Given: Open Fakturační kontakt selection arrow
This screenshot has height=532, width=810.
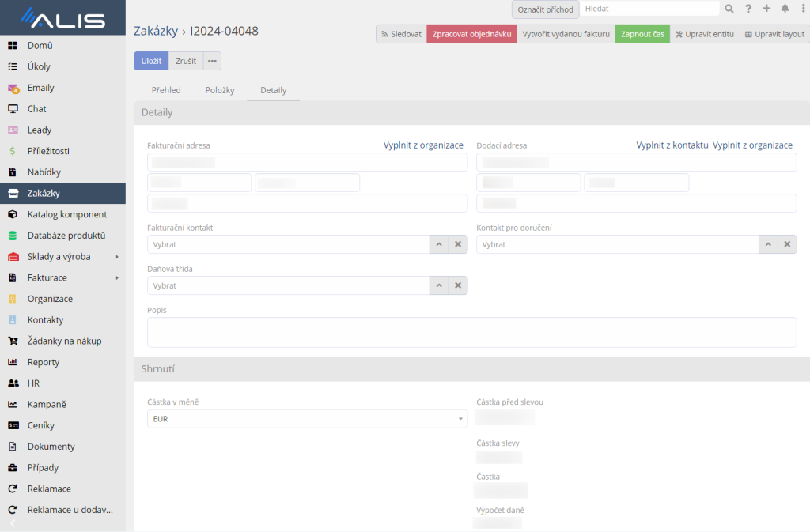Looking at the screenshot, I should (x=439, y=244).
